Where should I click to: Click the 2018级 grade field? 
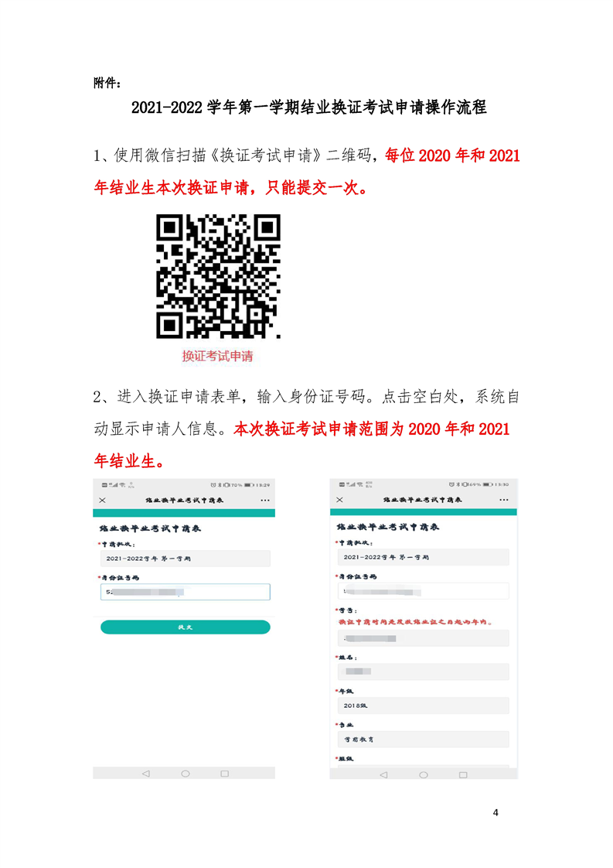click(424, 706)
